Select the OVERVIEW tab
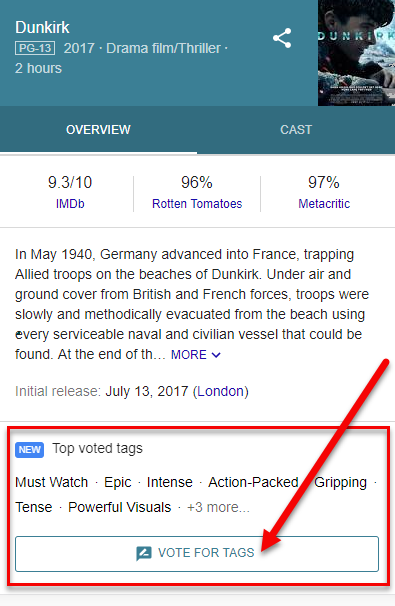 [x=98, y=129]
